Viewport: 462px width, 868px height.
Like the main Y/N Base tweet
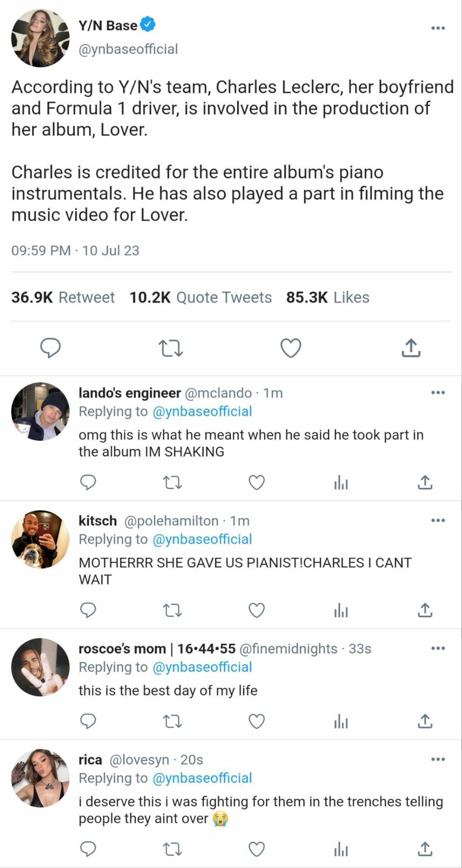(x=291, y=348)
